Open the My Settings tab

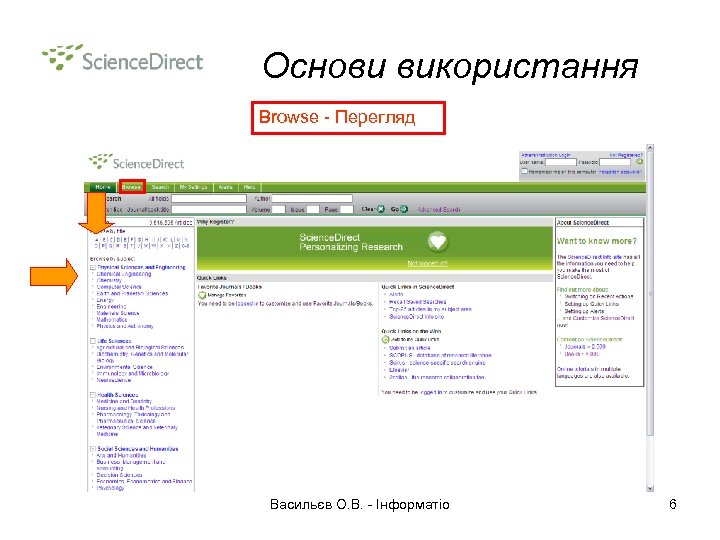click(193, 187)
